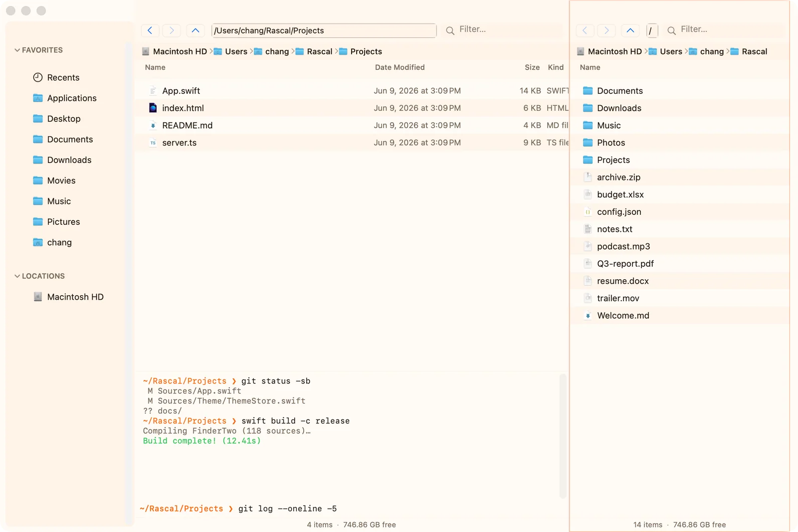The image size is (798, 532).
Task: Sort by Kind column
Action: [x=556, y=67]
